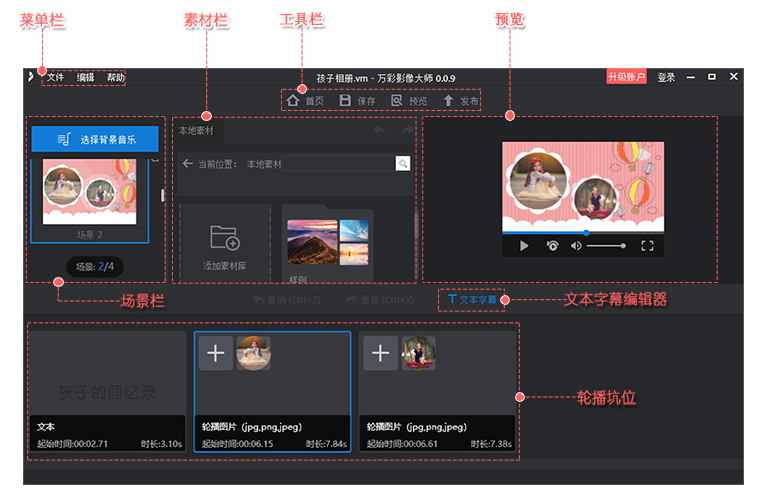Open the 文本字幕 text subtitle editor
Image resolution: width=765 pixels, height=500 pixels.
472,299
